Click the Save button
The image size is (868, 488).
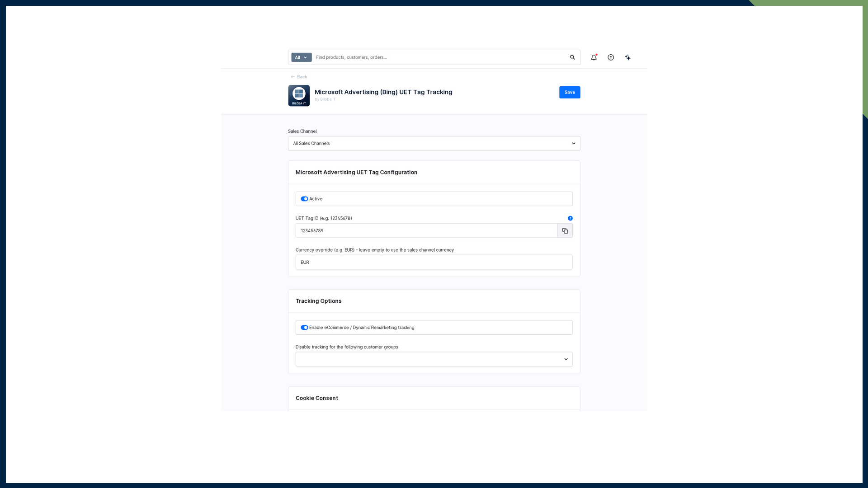tap(569, 92)
